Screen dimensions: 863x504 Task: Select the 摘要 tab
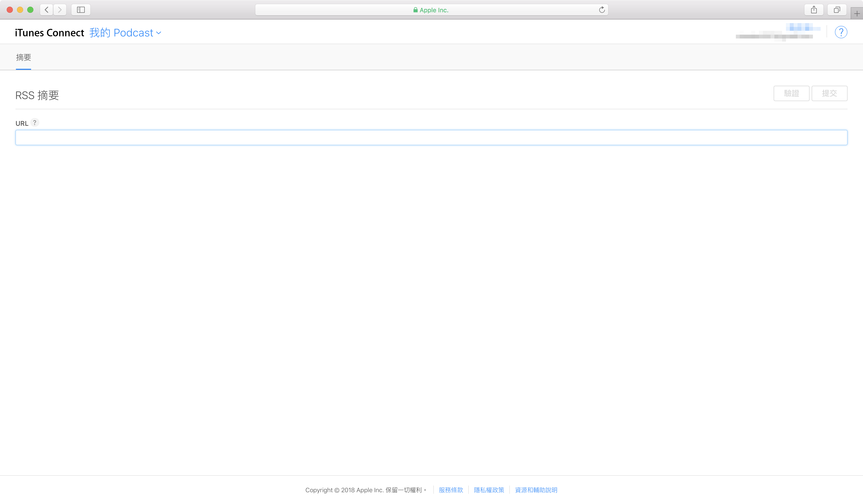(x=23, y=57)
